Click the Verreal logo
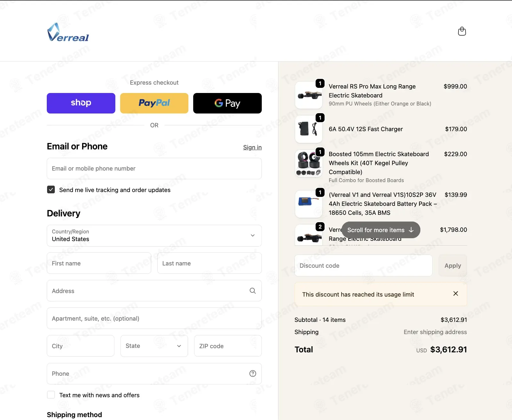 [68, 32]
